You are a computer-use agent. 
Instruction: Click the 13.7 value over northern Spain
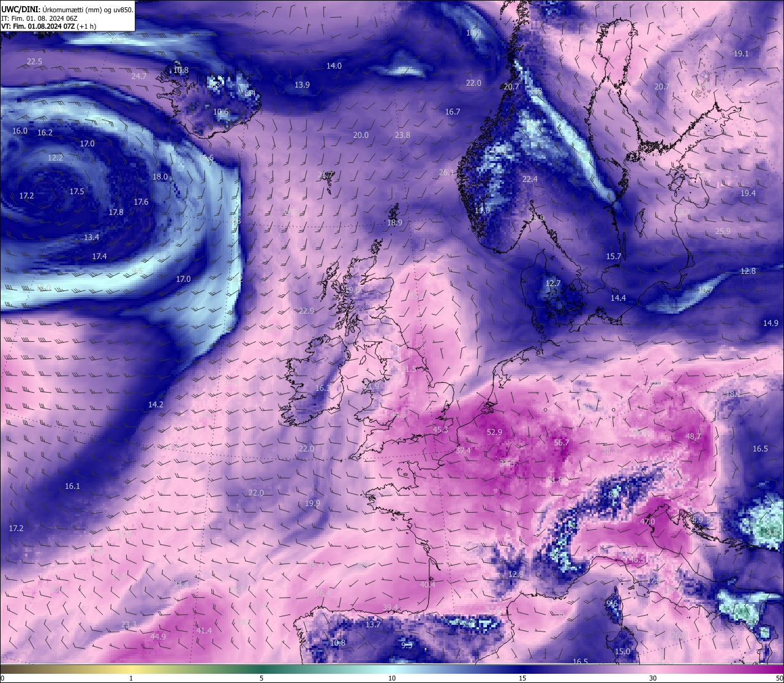coord(373,625)
